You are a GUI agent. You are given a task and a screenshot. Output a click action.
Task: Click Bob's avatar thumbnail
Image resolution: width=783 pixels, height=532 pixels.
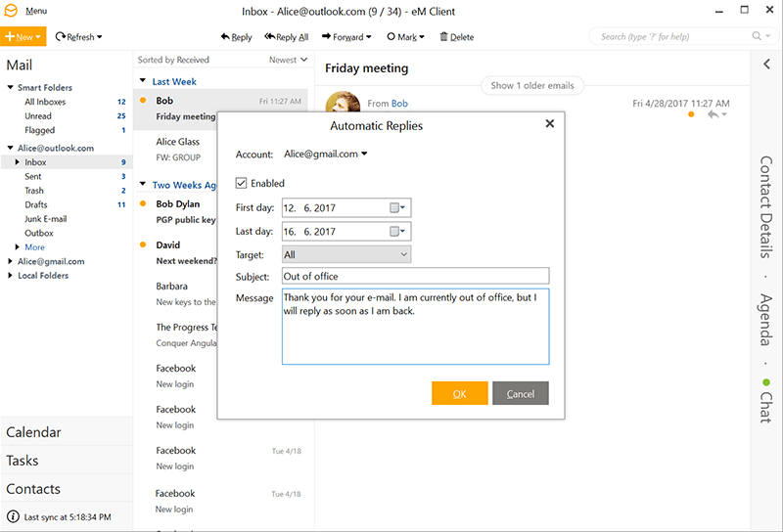click(343, 102)
